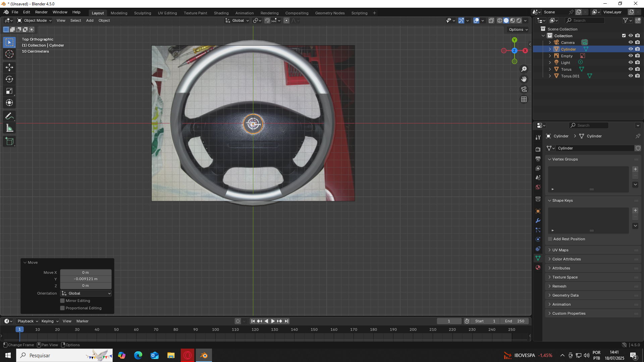
Task: Enable the Mirror Editing checkbox
Action: (x=62, y=301)
